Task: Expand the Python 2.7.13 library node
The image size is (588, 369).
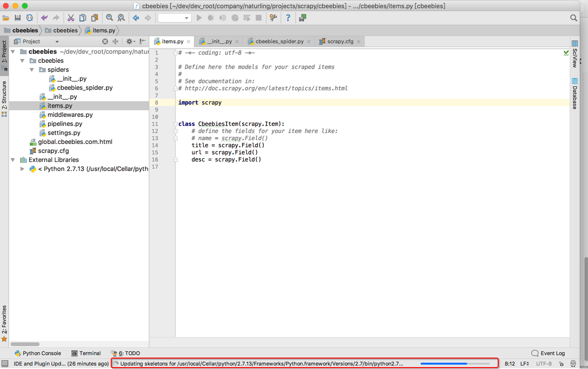Action: point(22,169)
